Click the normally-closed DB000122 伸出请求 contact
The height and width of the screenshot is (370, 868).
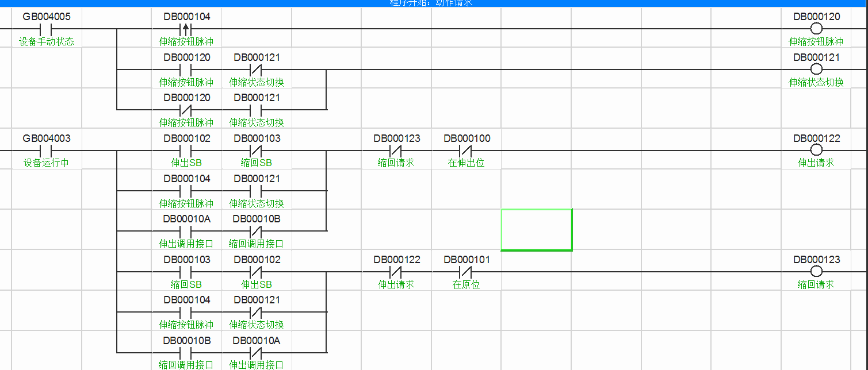396,272
